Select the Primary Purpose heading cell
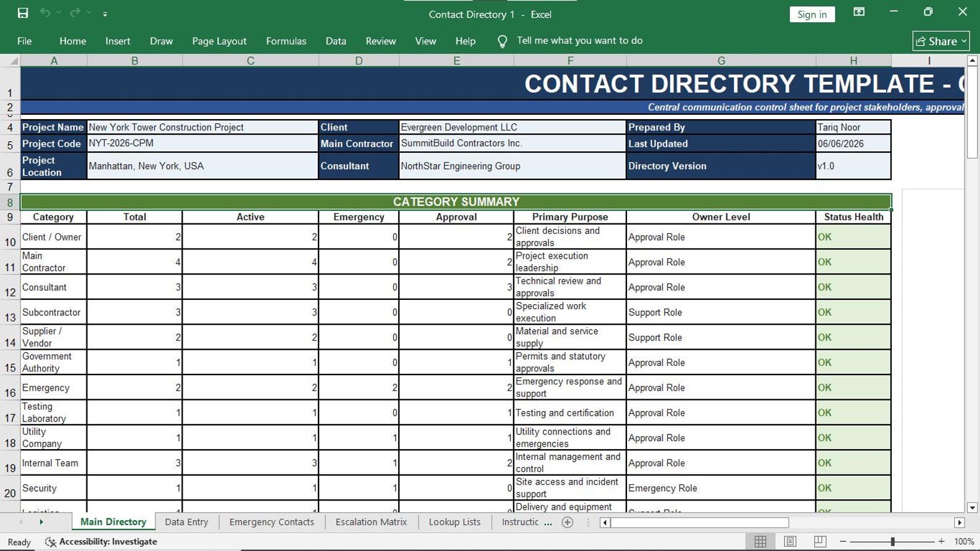 570,217
